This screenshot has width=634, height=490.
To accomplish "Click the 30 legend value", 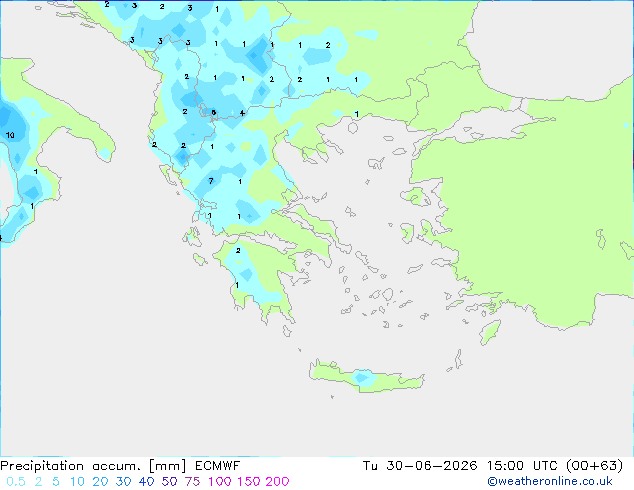I will (123, 482).
